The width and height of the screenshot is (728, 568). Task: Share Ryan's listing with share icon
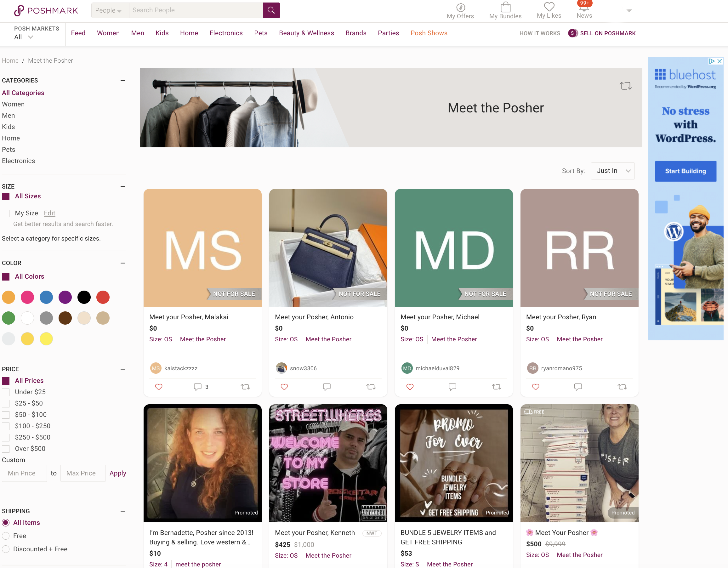(622, 387)
